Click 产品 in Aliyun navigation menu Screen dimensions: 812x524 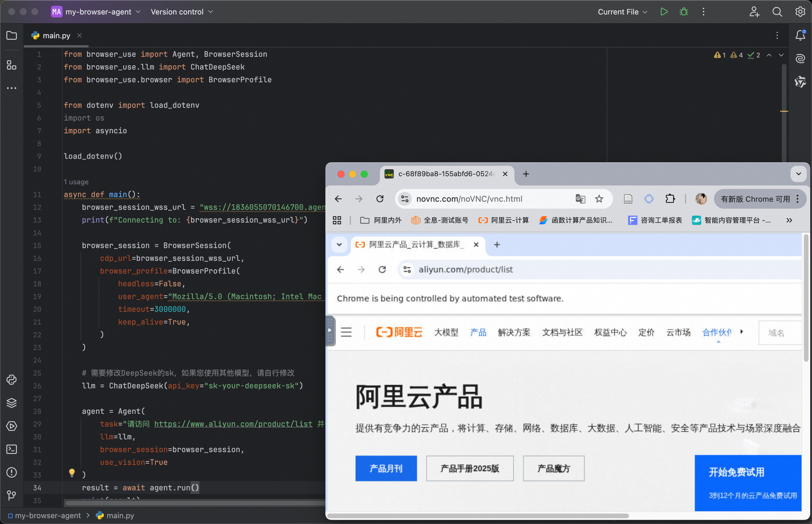(x=478, y=332)
